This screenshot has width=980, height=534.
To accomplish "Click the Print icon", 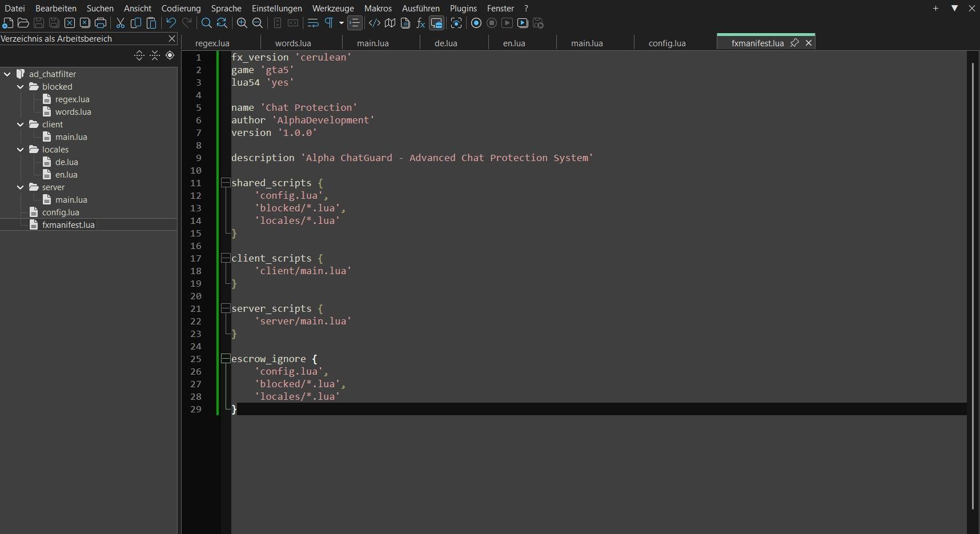I will pos(101,23).
